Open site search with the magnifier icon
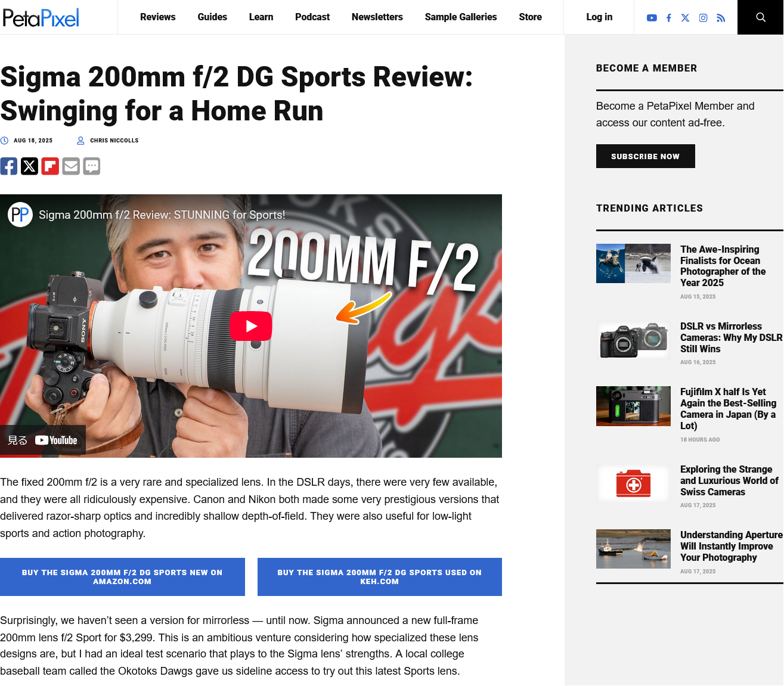This screenshot has width=784, height=686. (x=761, y=17)
